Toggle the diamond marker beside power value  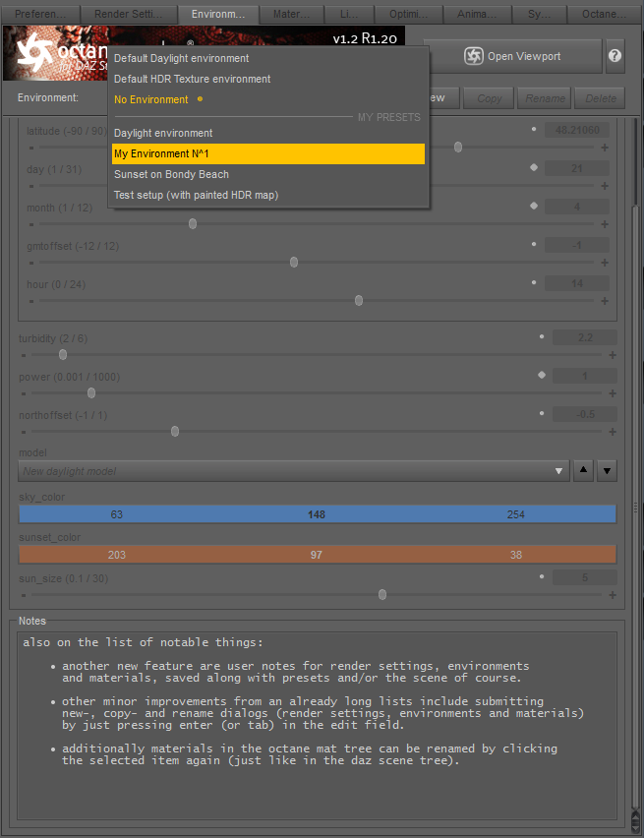(x=542, y=375)
